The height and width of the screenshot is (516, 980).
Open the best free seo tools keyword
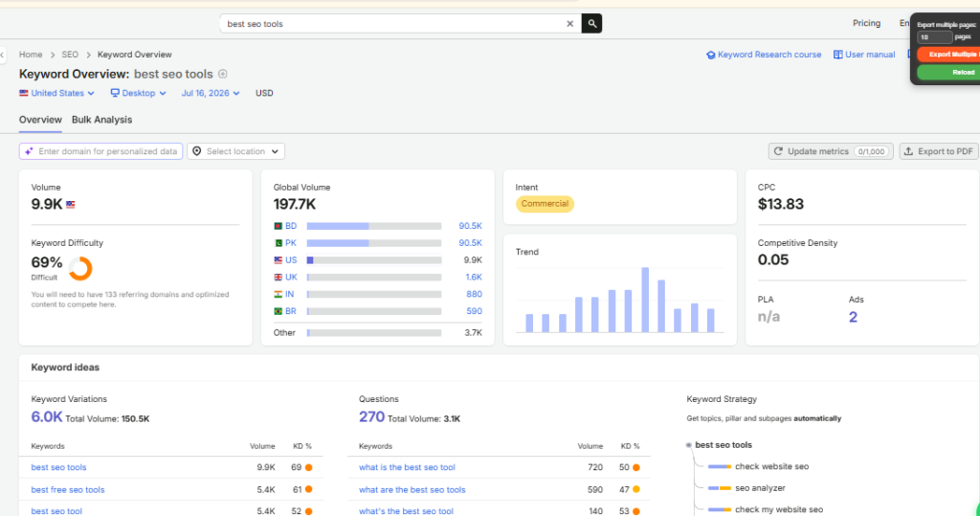(68, 490)
